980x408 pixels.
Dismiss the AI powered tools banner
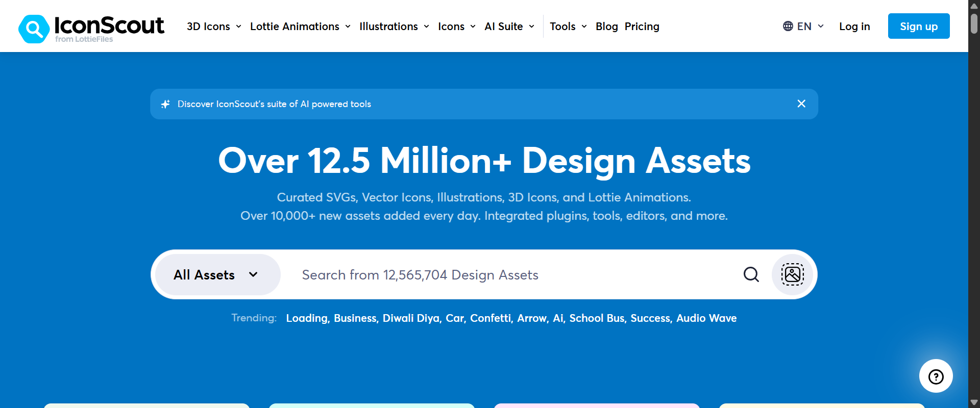click(801, 104)
